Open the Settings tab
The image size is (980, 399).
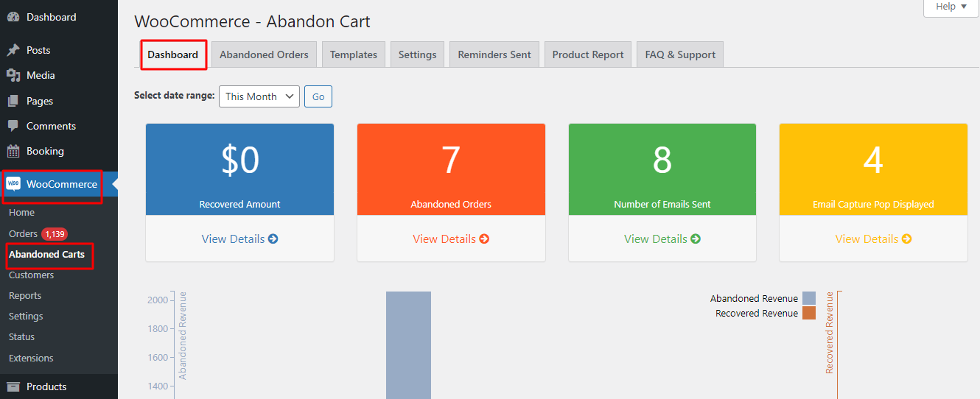tap(418, 54)
